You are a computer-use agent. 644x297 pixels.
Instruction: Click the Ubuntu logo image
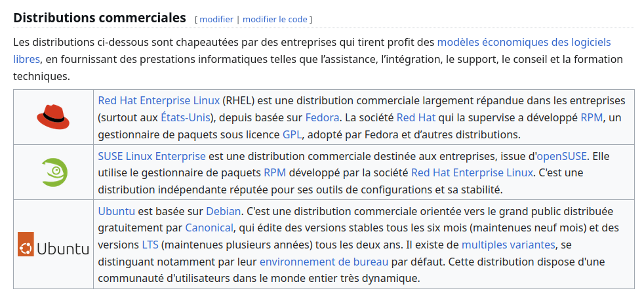click(x=53, y=244)
